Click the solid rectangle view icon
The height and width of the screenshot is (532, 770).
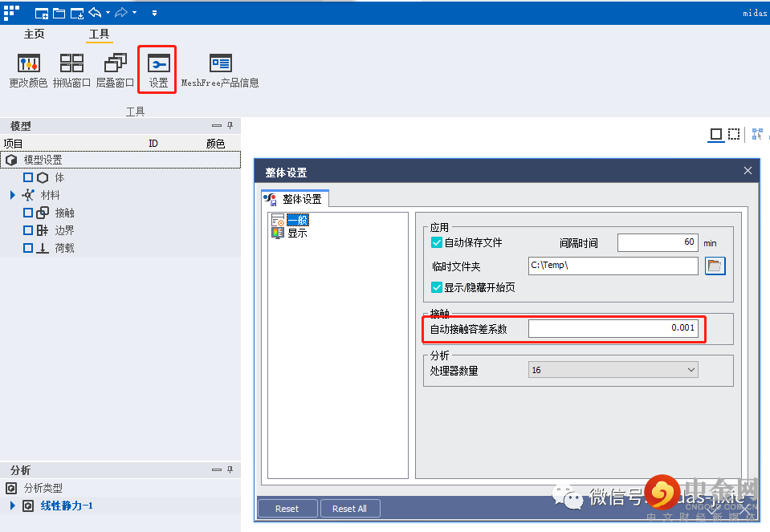[x=716, y=134]
